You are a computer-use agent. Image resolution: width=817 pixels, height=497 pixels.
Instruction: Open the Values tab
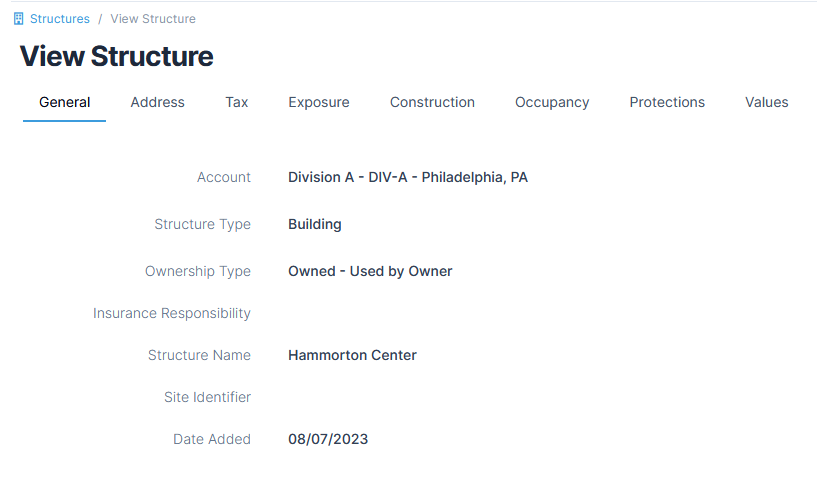click(766, 102)
